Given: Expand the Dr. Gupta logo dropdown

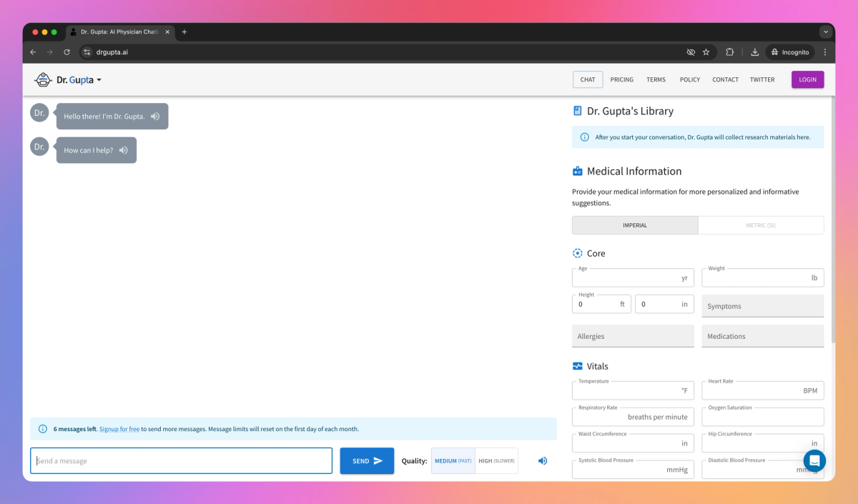Looking at the screenshot, I should pos(99,80).
